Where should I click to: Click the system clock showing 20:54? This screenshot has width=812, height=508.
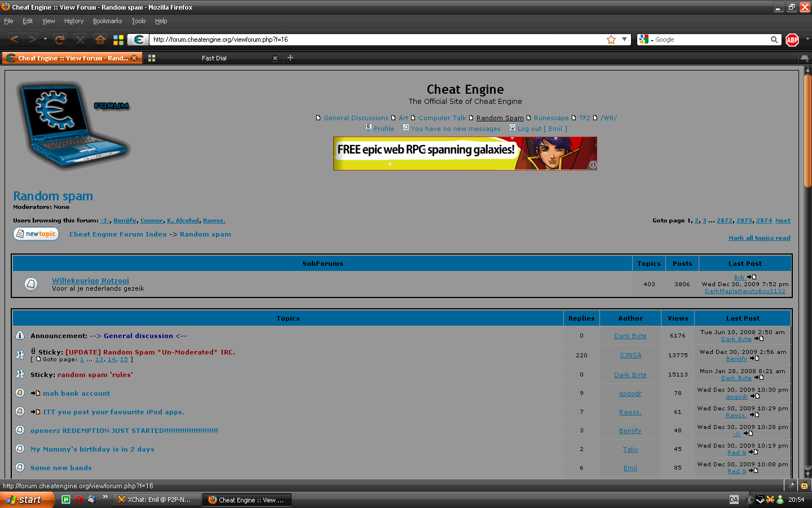pyautogui.click(x=796, y=500)
